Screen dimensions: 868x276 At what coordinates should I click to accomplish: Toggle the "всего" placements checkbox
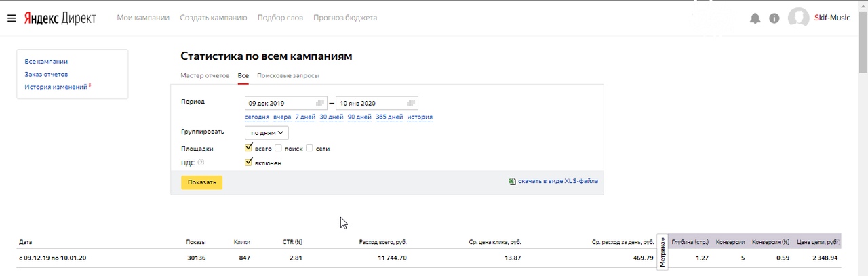[249, 148]
